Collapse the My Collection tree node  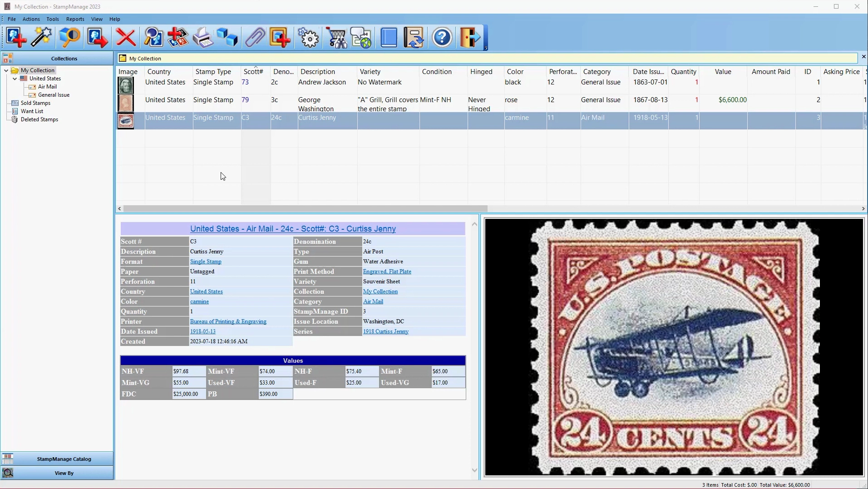[x=5, y=70]
